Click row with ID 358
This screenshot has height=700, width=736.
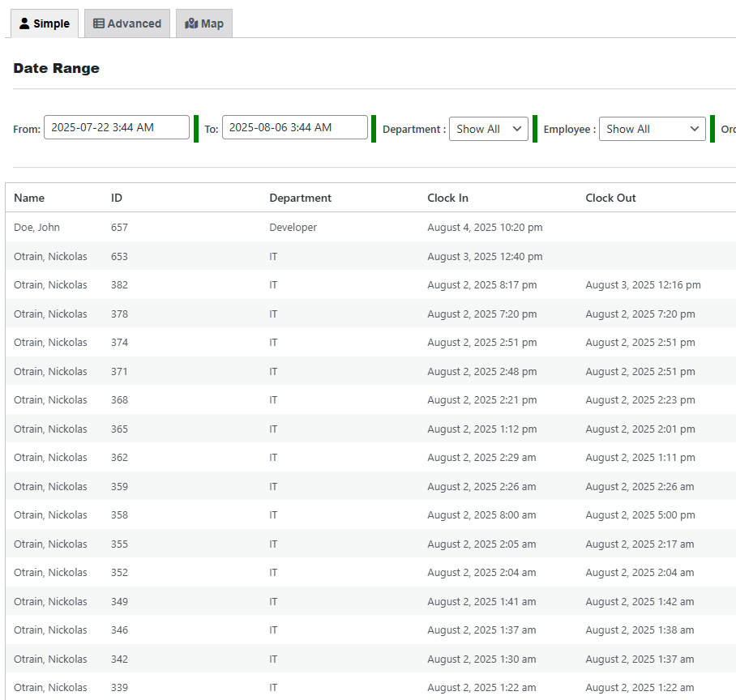pyautogui.click(x=370, y=514)
